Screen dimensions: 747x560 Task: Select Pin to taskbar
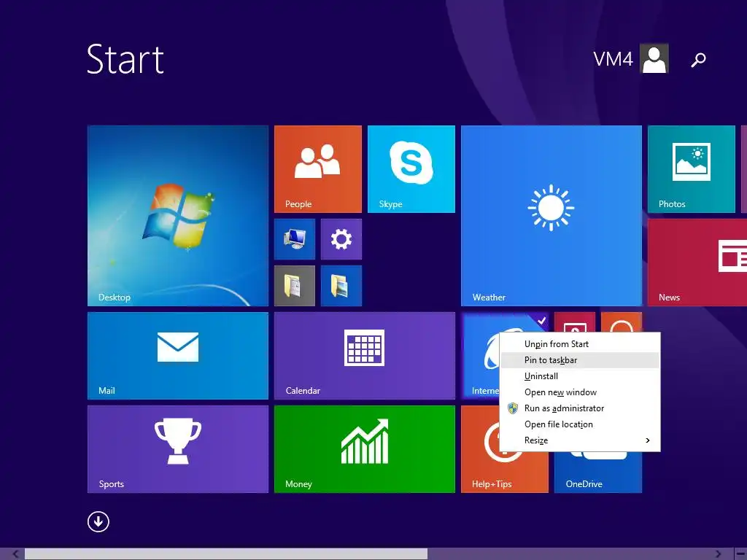coord(580,360)
